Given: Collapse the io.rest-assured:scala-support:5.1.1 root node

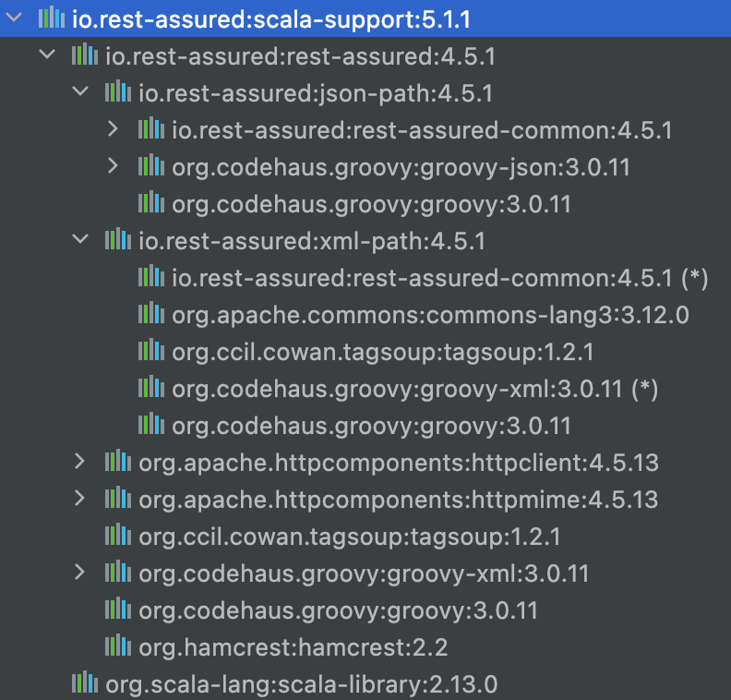Looking at the screenshot, I should click(x=14, y=18).
